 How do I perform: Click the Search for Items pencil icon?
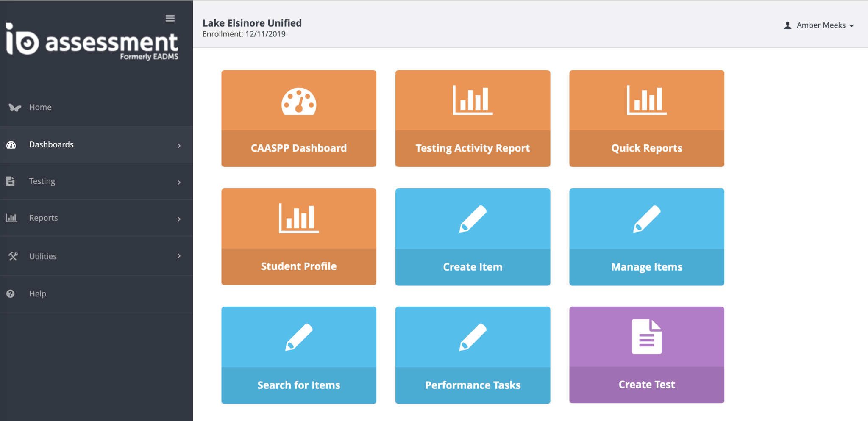pyautogui.click(x=299, y=337)
